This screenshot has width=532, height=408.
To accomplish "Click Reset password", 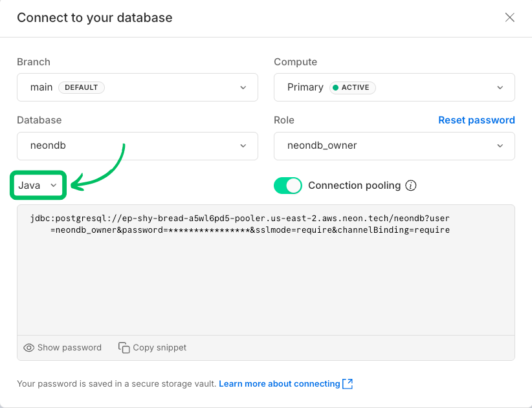I will (x=476, y=120).
